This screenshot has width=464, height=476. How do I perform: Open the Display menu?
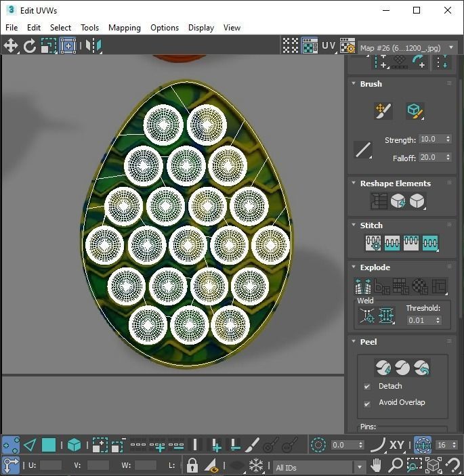pos(201,28)
